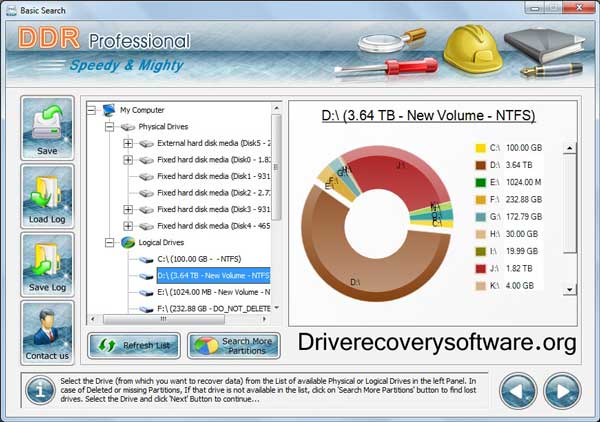The height and width of the screenshot is (422, 600).
Task: Click the yellow C:\ legend swatch
Action: point(480,148)
